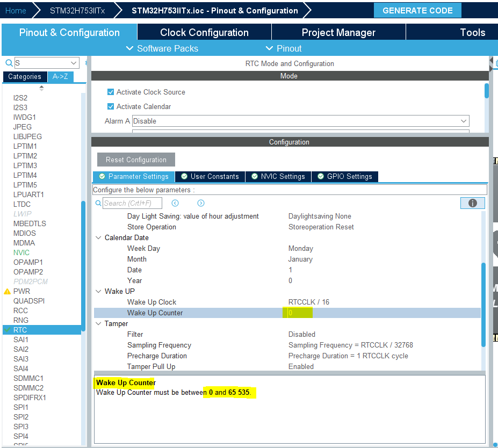The height and width of the screenshot is (448, 498).
Task: Select LPUART1 in peripheral list
Action: click(28, 194)
